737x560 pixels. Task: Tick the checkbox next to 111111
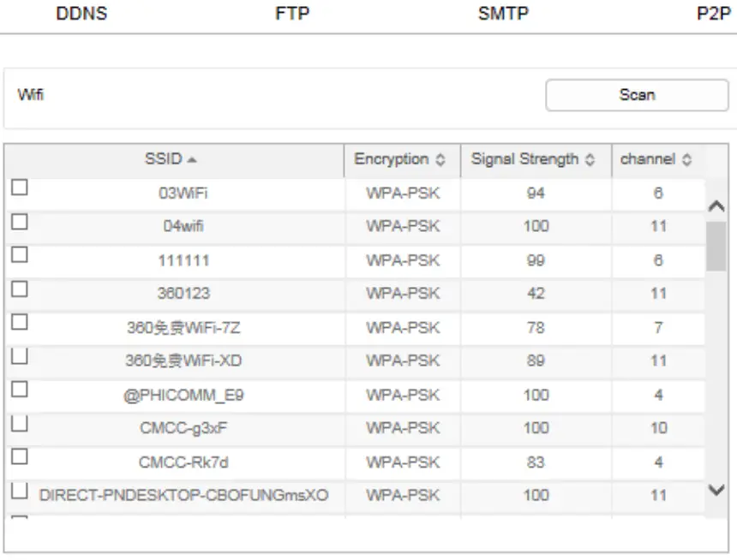tap(19, 255)
